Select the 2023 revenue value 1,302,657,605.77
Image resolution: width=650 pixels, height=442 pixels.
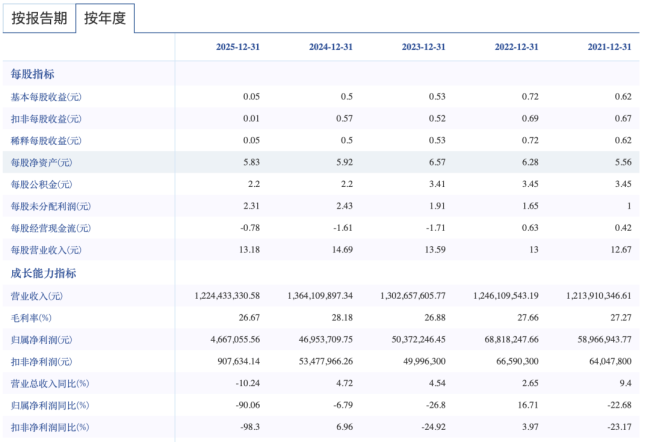tap(413, 296)
